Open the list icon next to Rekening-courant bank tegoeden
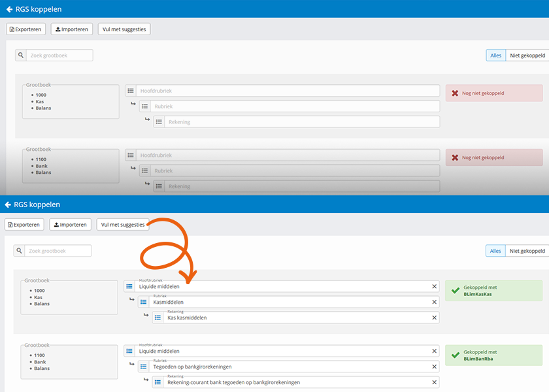This screenshot has width=549, height=392. click(158, 382)
